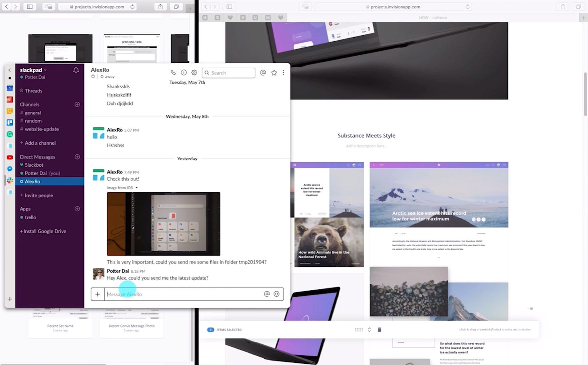This screenshot has height=365, width=588.
Task: Open conversation details info icon
Action: [184, 73]
